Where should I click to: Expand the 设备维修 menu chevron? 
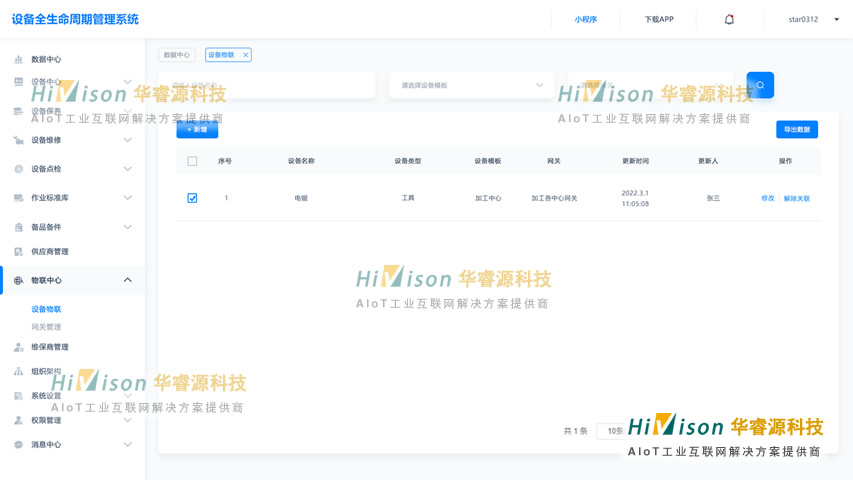point(127,140)
